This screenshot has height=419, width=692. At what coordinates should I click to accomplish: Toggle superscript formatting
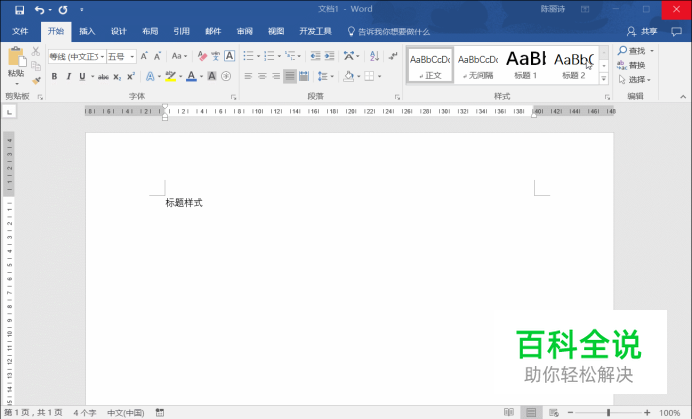tap(131, 76)
